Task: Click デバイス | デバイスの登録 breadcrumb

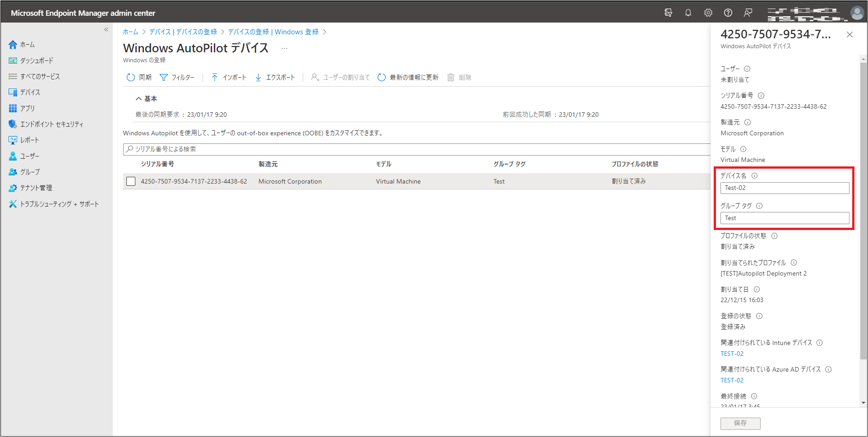Action: [183, 32]
